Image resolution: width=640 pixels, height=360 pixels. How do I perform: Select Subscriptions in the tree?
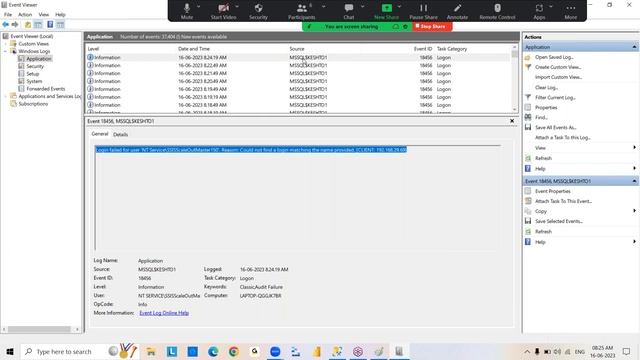tap(33, 104)
